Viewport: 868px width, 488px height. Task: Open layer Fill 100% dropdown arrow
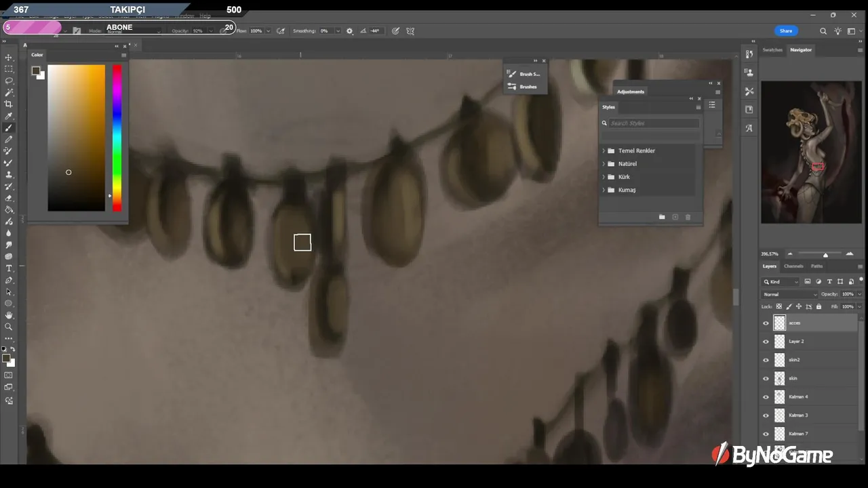(859, 306)
